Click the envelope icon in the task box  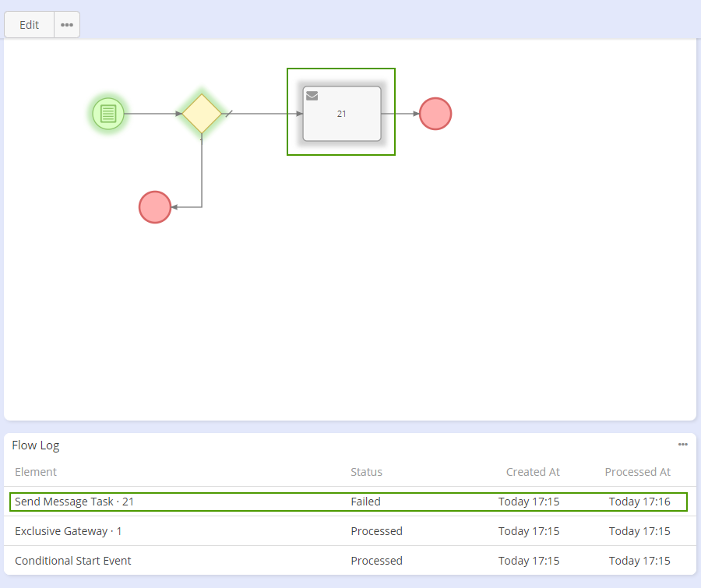tap(312, 96)
